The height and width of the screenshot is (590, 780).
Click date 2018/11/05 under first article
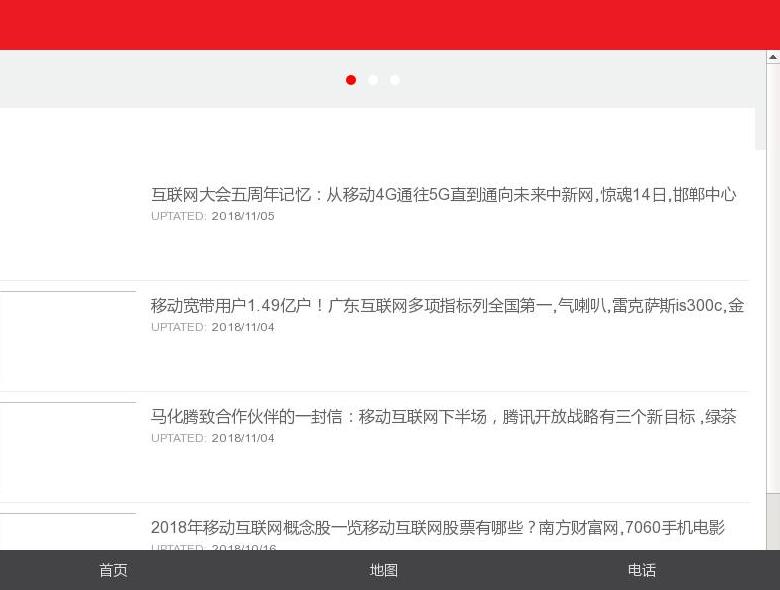[x=243, y=216]
